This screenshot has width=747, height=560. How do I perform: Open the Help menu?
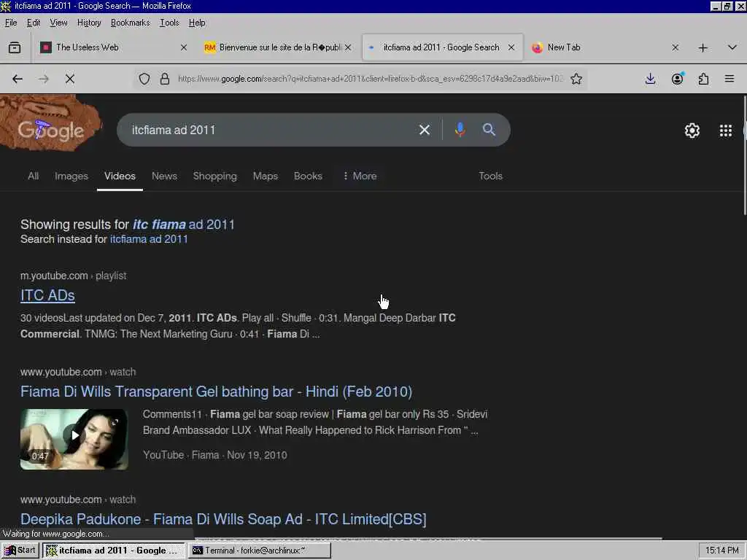pyautogui.click(x=197, y=23)
